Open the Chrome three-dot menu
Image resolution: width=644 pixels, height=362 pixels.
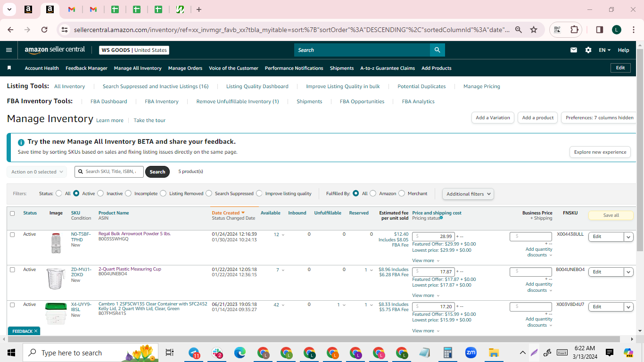pos(633,30)
